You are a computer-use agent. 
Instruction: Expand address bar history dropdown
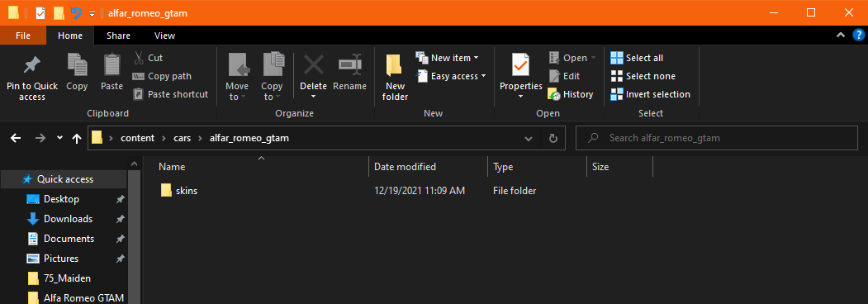click(528, 138)
